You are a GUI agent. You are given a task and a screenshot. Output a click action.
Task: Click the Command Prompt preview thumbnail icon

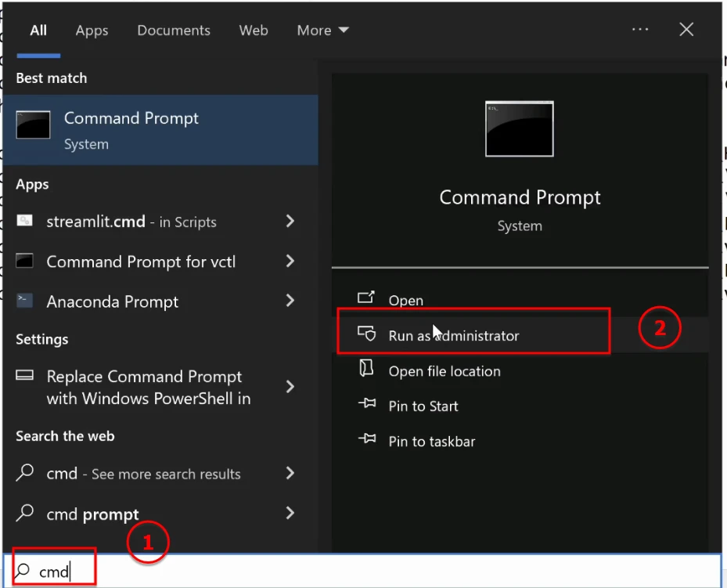pyautogui.click(x=519, y=128)
